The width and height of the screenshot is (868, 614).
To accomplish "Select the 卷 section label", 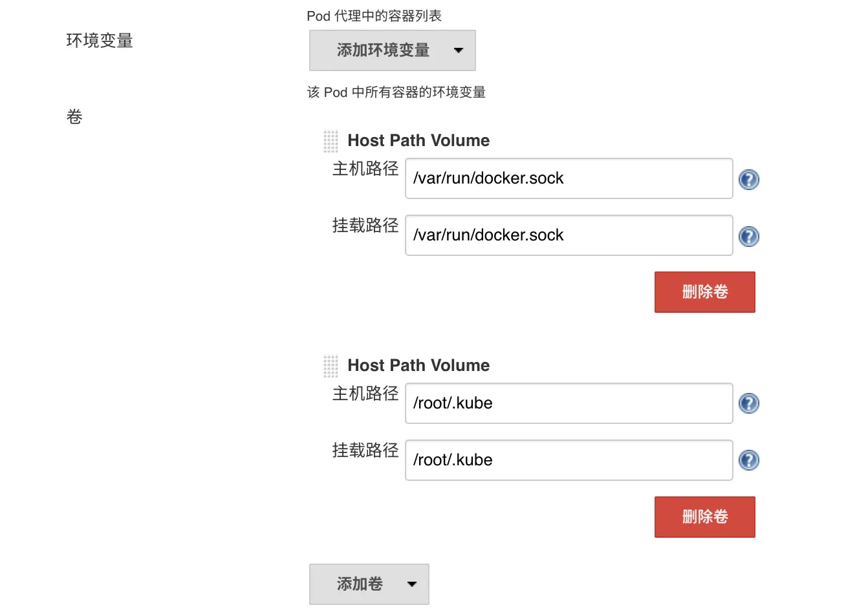I will point(74,116).
